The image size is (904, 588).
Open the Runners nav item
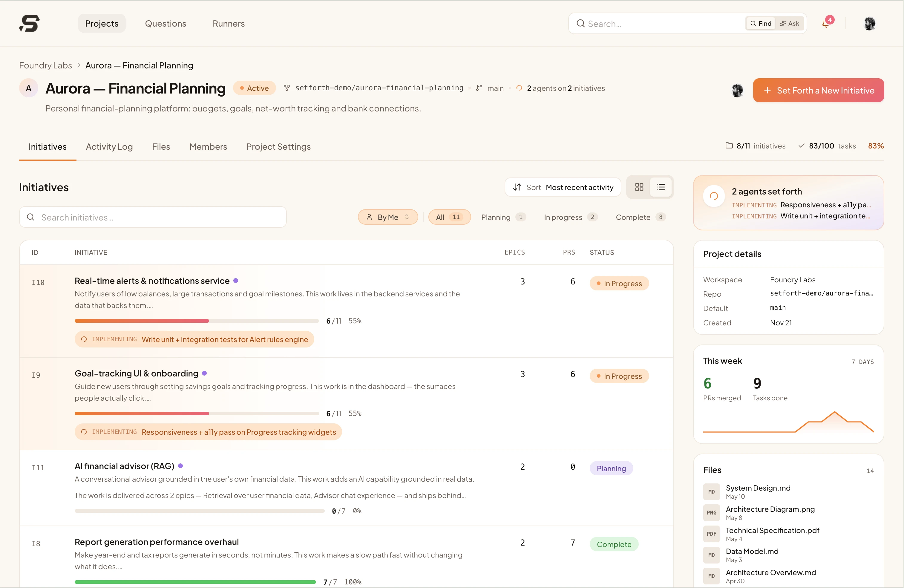tap(229, 24)
